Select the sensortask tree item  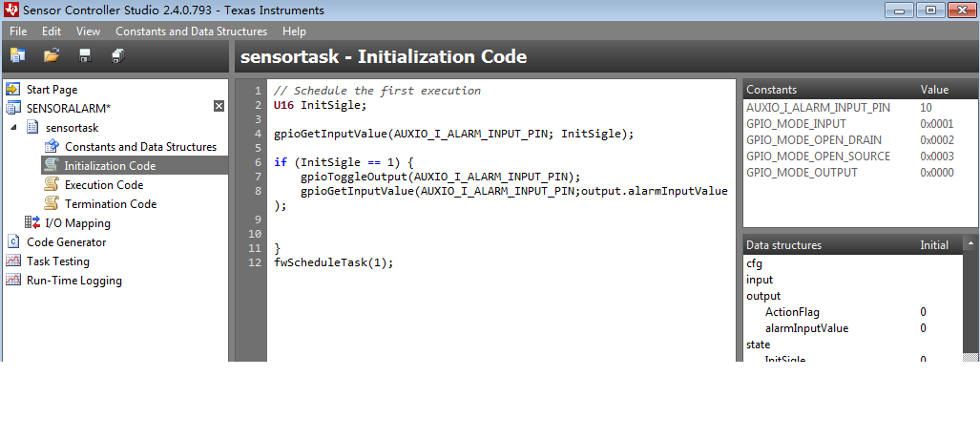[x=72, y=128]
